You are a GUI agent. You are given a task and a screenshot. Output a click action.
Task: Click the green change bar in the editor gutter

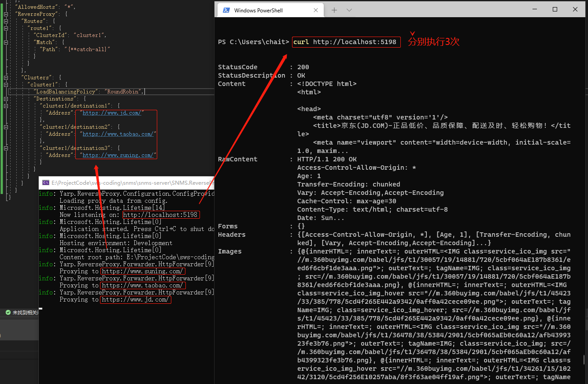click(x=2, y=97)
